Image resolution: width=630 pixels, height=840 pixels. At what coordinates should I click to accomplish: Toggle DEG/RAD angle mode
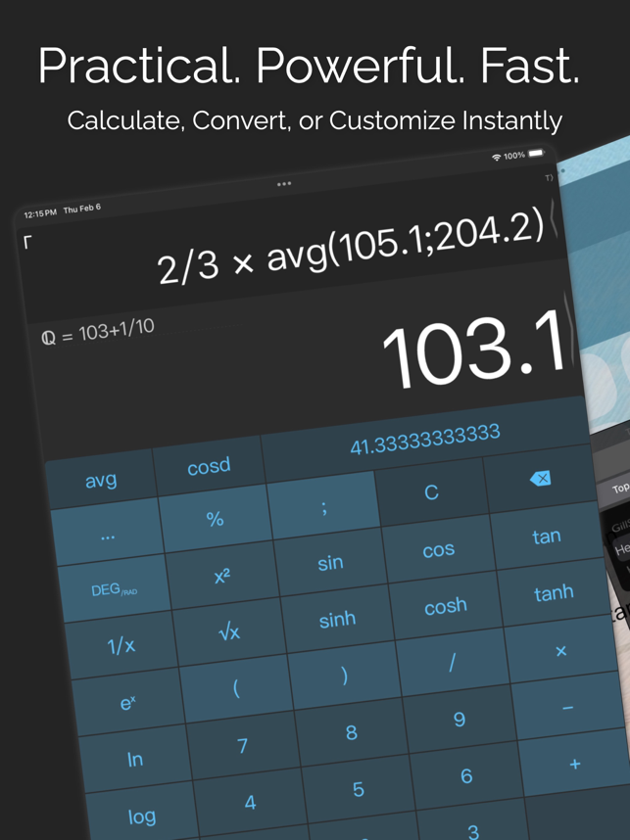click(x=114, y=590)
